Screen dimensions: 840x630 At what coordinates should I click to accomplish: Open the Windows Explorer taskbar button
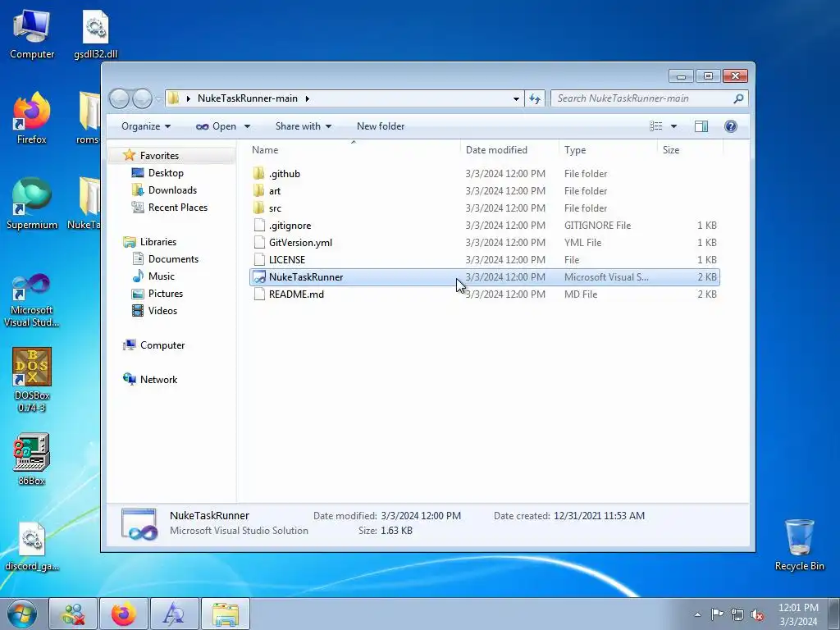(226, 614)
